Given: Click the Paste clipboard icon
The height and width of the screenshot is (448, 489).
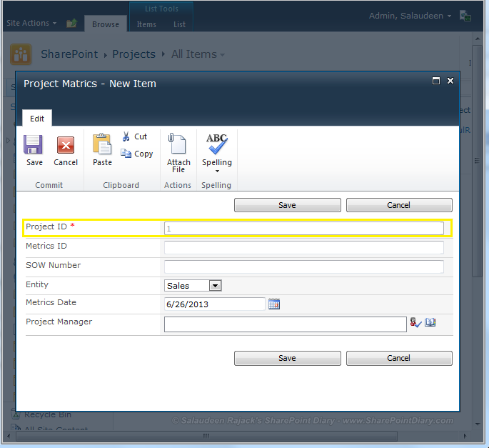Looking at the screenshot, I should [x=102, y=144].
